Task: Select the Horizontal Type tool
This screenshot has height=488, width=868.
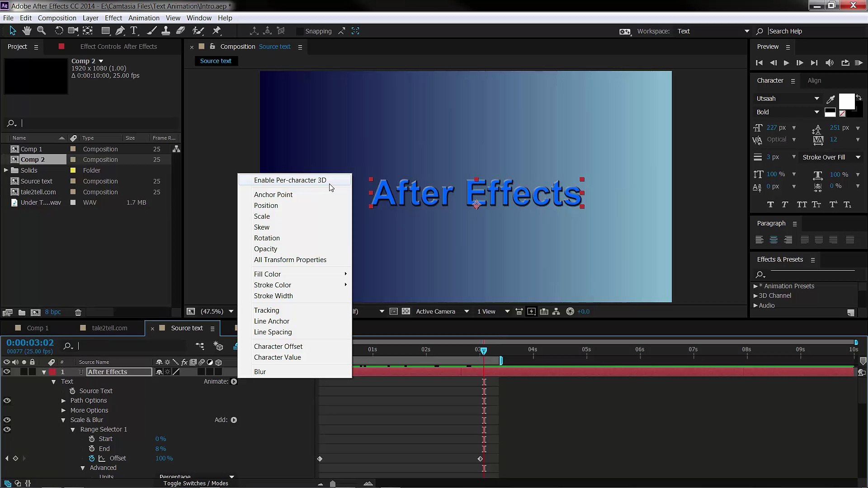Action: point(134,31)
